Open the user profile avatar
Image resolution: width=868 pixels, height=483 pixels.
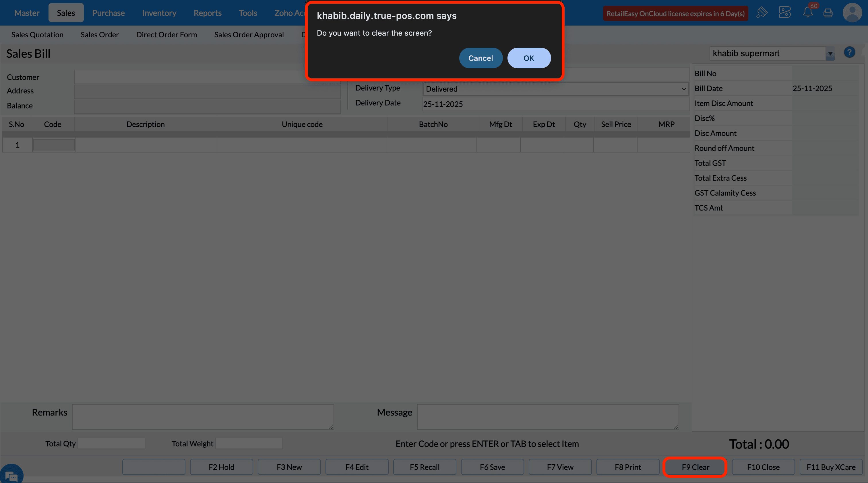pos(852,13)
